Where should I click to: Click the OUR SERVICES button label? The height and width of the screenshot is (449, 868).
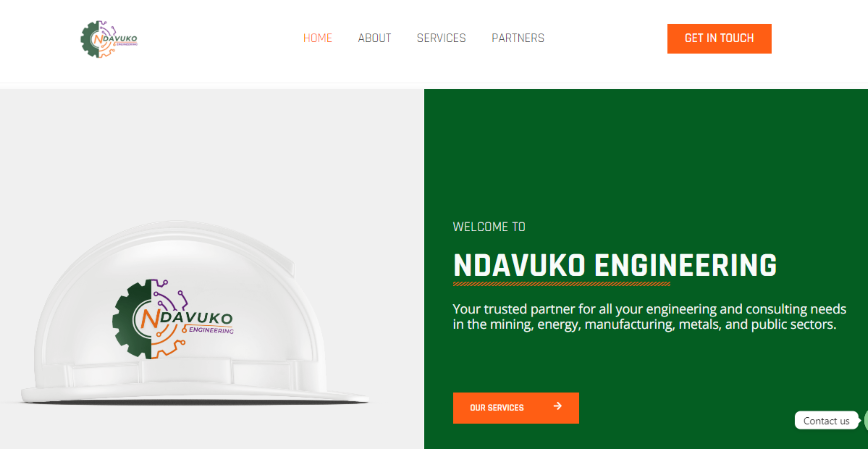click(x=497, y=408)
